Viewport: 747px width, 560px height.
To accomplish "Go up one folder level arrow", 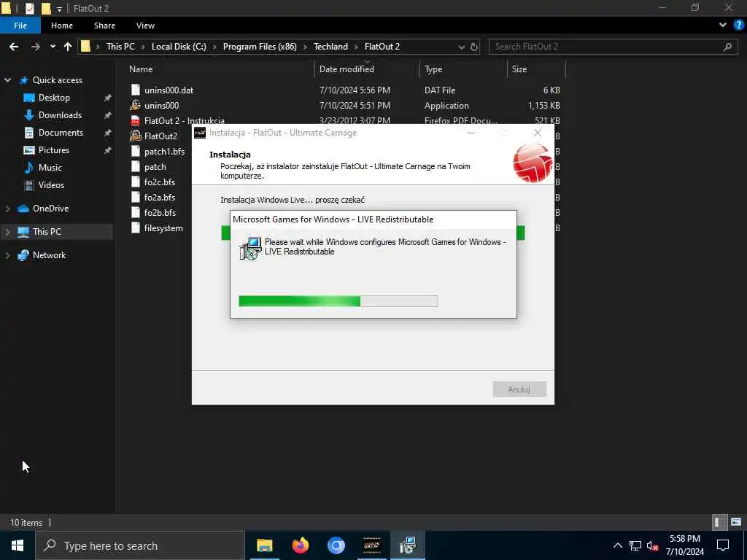I will (68, 47).
